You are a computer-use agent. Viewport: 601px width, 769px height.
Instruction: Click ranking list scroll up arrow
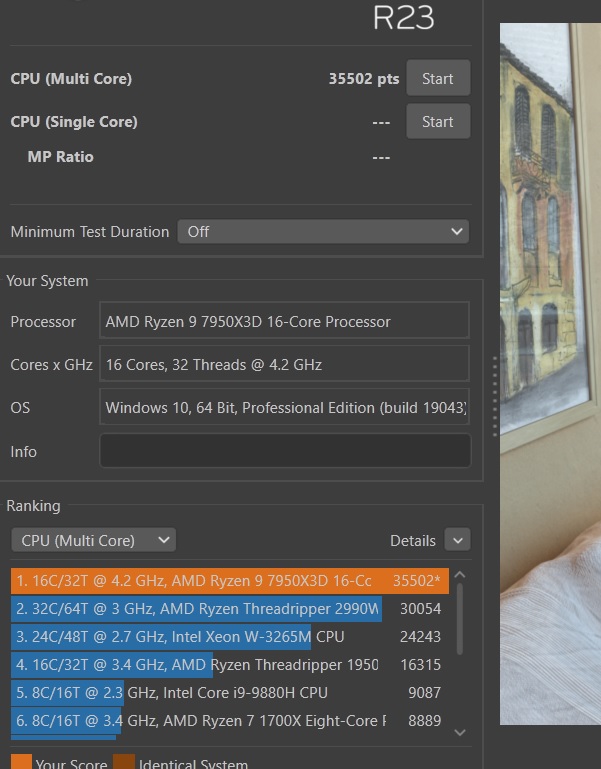click(460, 575)
